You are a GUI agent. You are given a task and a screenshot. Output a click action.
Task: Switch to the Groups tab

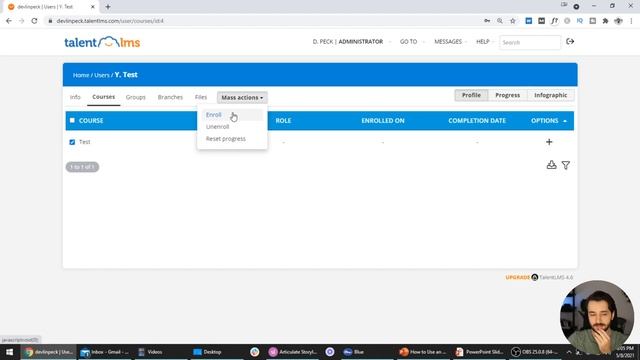136,97
